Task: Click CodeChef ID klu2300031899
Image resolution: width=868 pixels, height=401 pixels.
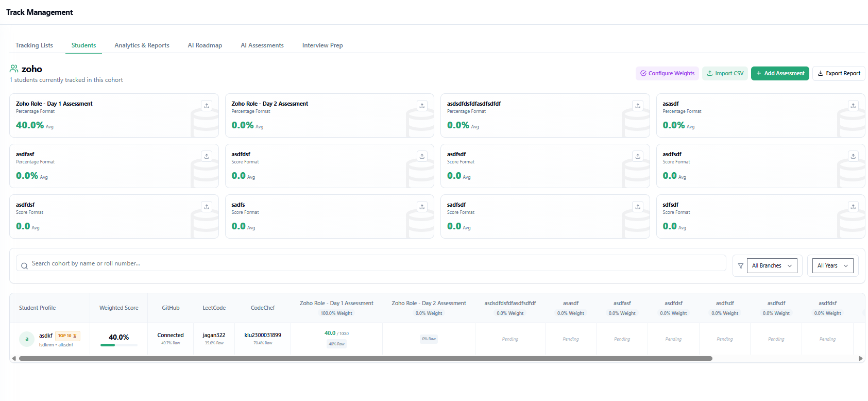Action: [263, 335]
